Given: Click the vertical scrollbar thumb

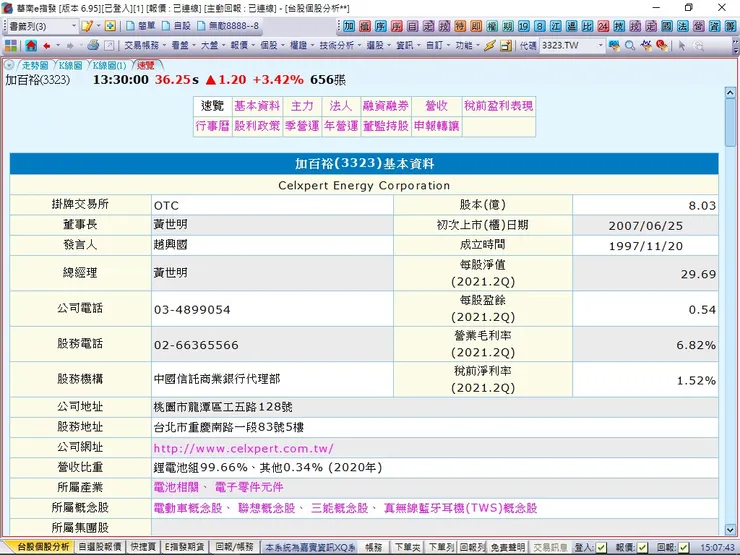Looking at the screenshot, I should (x=730, y=123).
